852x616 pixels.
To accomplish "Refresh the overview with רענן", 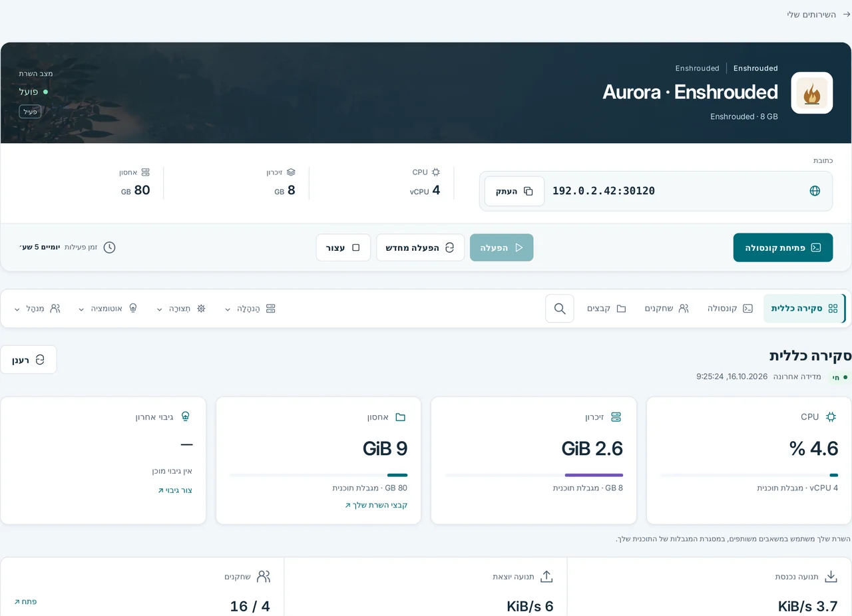I will pyautogui.click(x=29, y=360).
